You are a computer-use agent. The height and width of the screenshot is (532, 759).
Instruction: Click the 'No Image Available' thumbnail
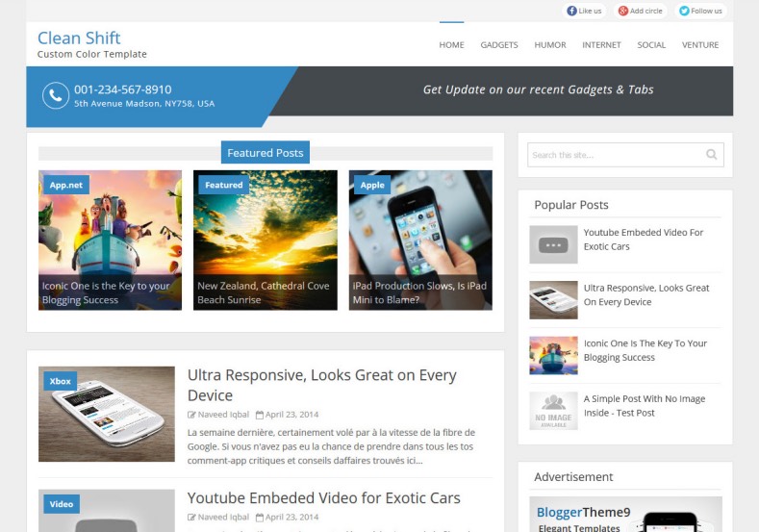[553, 411]
